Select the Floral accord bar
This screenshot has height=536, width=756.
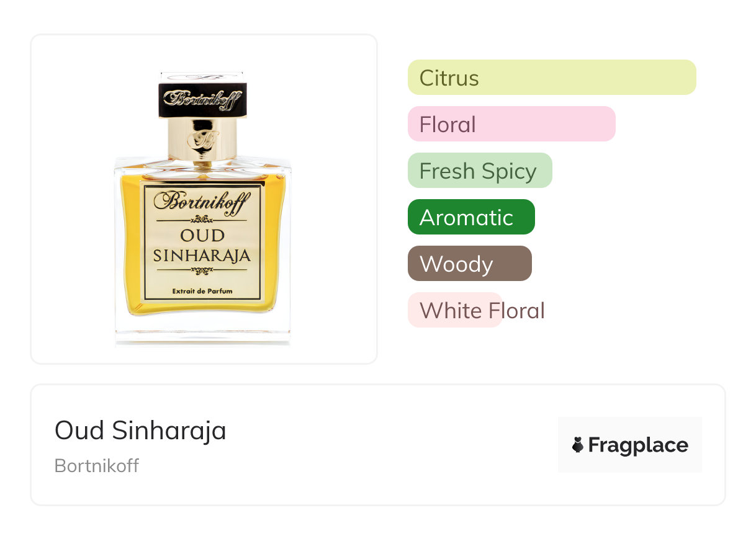pyautogui.click(x=511, y=124)
